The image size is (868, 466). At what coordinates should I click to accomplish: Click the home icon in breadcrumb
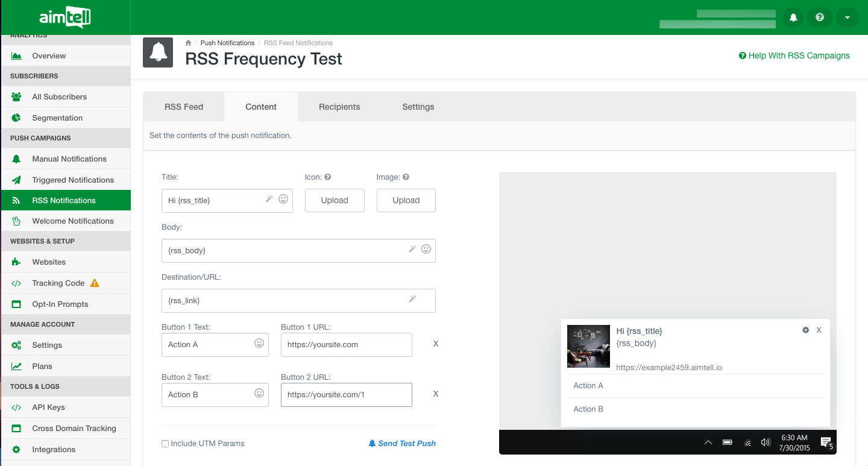click(x=188, y=43)
